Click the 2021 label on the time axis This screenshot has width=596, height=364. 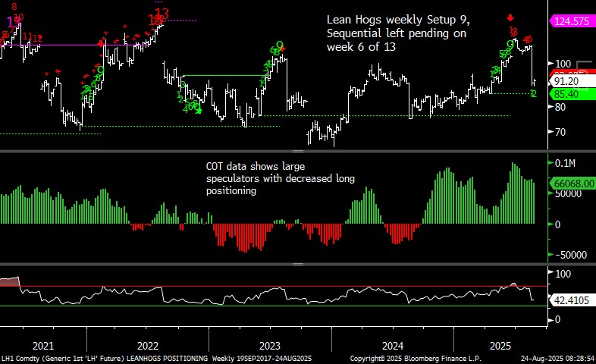click(43, 344)
